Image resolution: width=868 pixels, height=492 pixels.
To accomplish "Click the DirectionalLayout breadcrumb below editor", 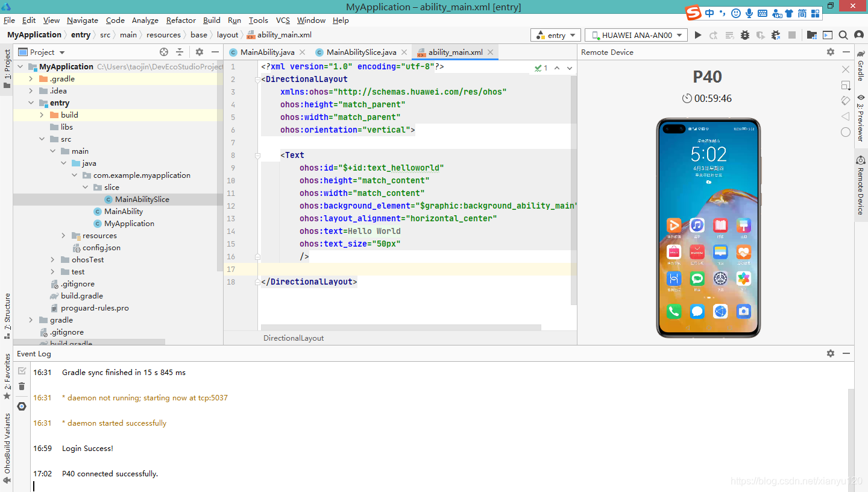I will (294, 338).
